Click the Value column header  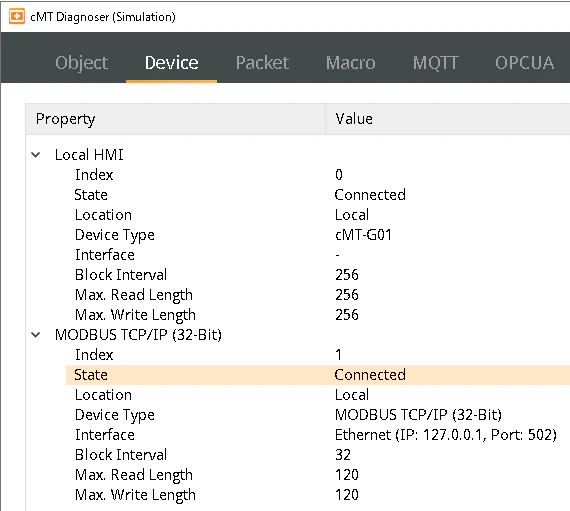[447, 119]
